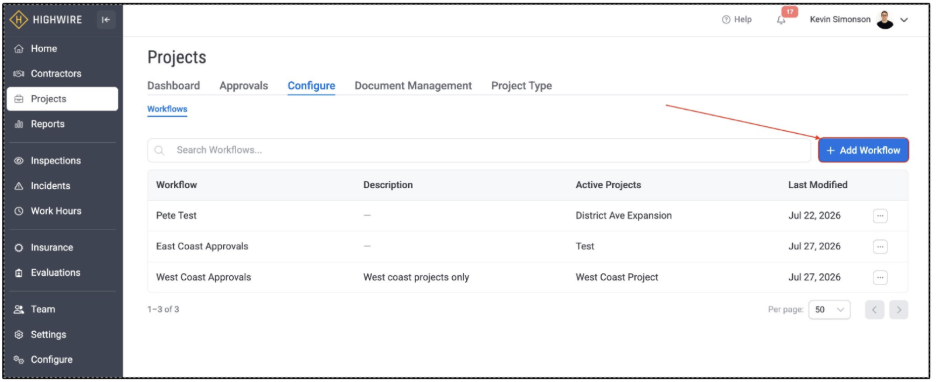The width and height of the screenshot is (936, 382).
Task: Click the Kevin Simonson user name
Action: pyautogui.click(x=840, y=20)
